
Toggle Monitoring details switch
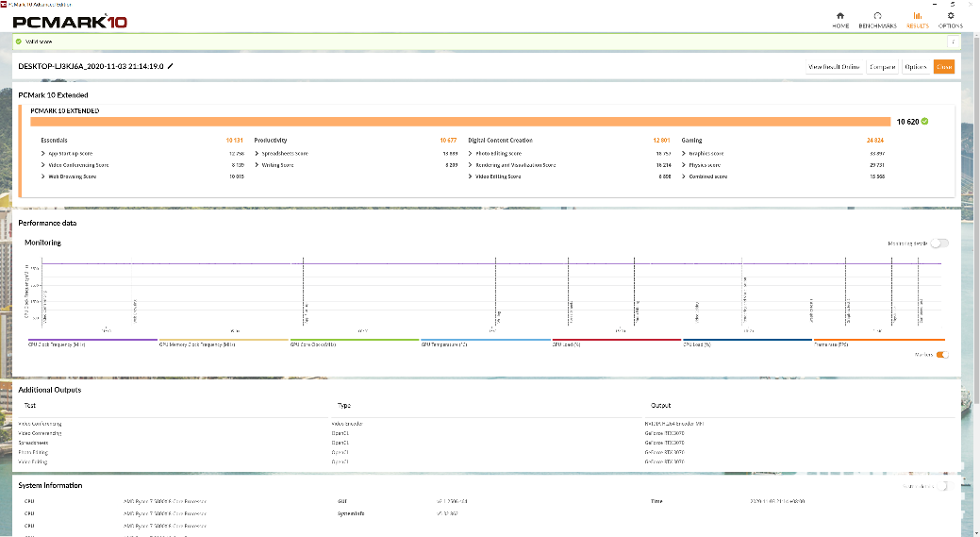(x=939, y=243)
